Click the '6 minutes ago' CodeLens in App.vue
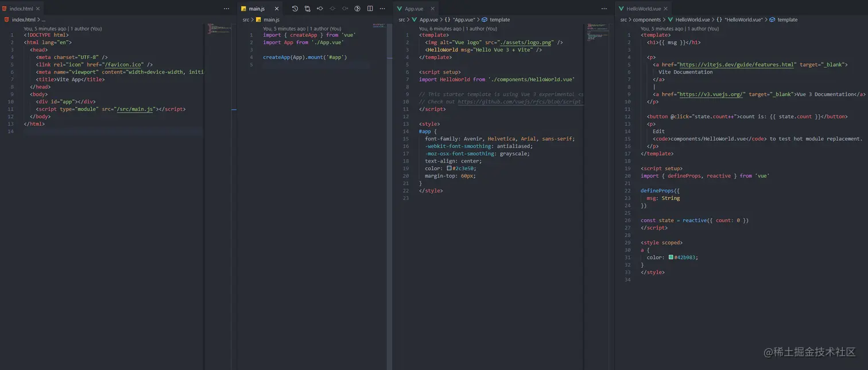Viewport: 868px width, 370px height. (458, 28)
